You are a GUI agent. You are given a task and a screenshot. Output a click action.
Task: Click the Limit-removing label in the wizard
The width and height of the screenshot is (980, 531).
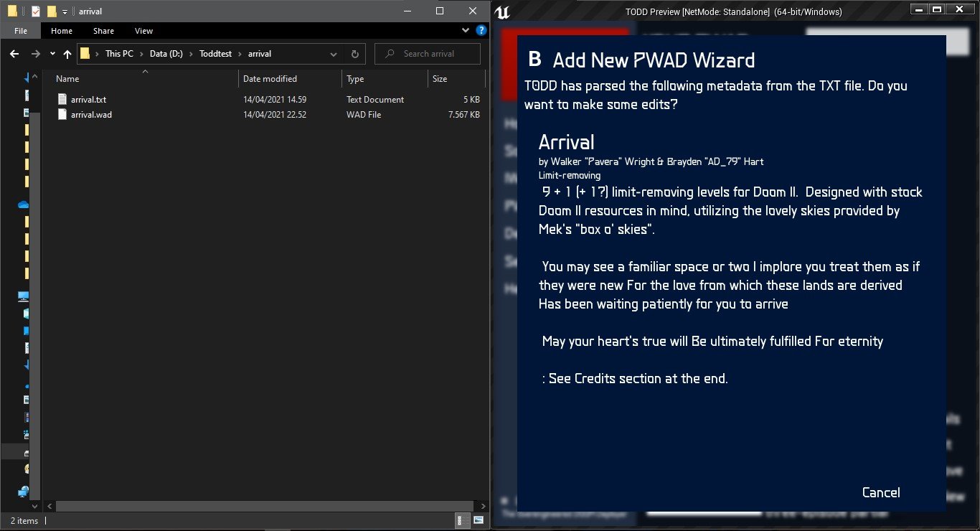570,175
